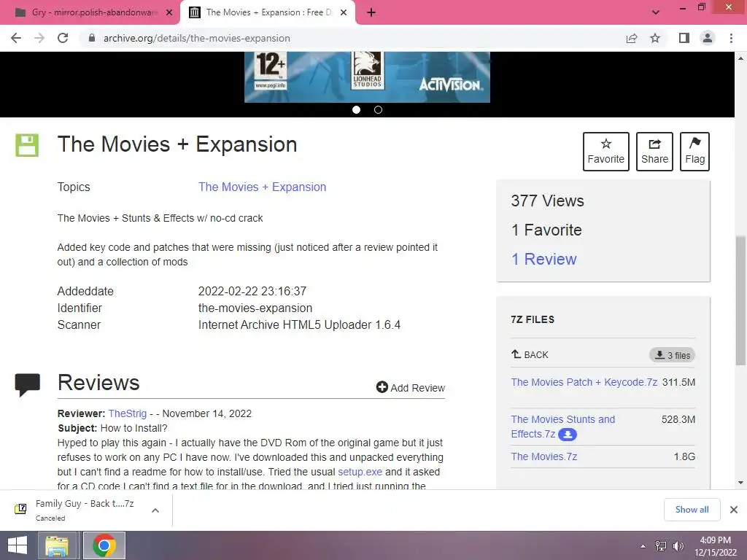Click the 377 Views text
The height and width of the screenshot is (560, 747).
[x=547, y=201]
